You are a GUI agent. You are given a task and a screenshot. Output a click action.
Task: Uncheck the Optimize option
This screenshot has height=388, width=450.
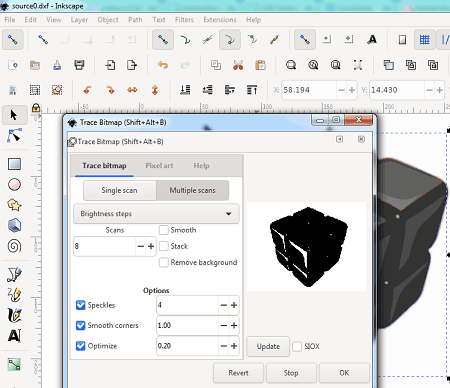80,346
